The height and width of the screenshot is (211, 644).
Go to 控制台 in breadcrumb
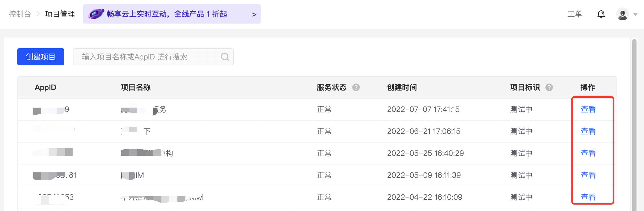click(x=20, y=14)
